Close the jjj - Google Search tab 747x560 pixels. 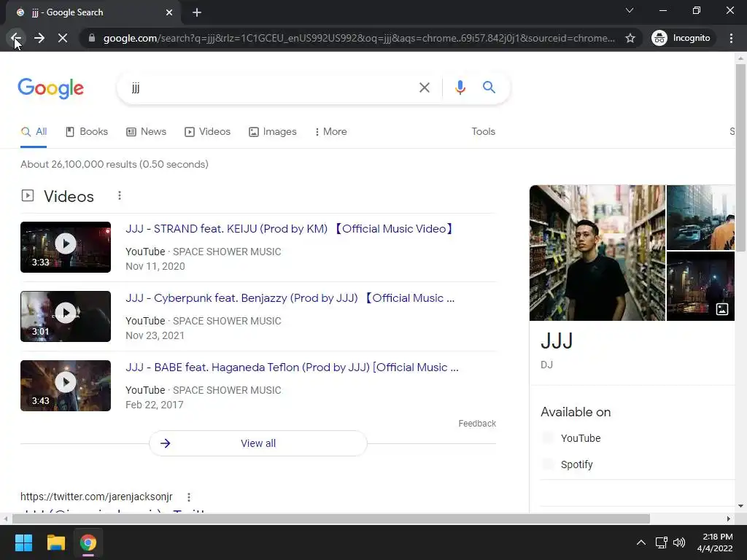169,12
